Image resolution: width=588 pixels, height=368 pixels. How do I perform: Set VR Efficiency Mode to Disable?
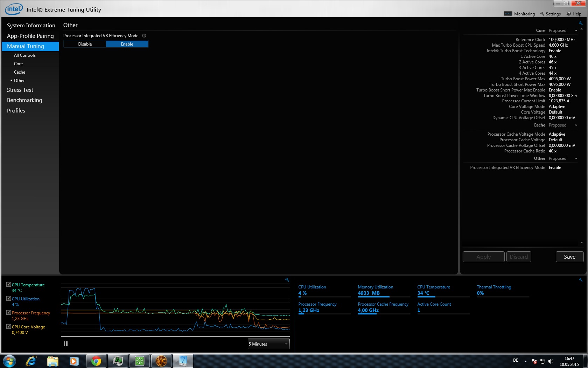[x=85, y=44]
